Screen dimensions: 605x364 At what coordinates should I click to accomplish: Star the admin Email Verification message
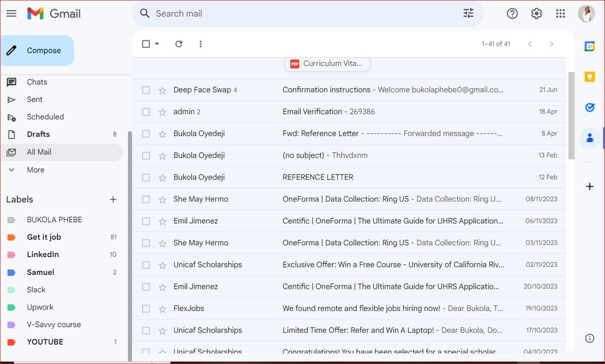[163, 112]
